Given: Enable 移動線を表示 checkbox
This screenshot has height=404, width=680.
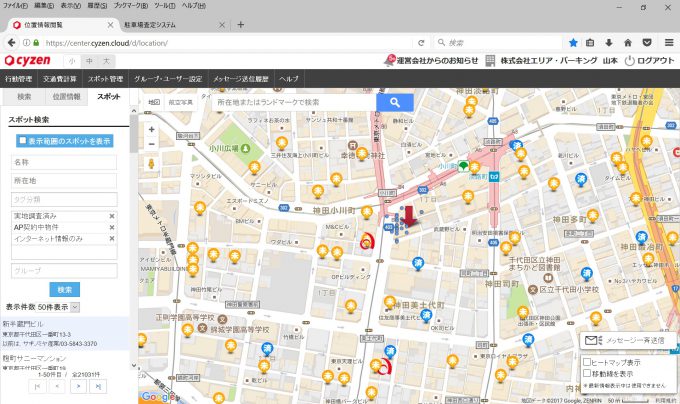Looking at the screenshot, I should click(587, 373).
